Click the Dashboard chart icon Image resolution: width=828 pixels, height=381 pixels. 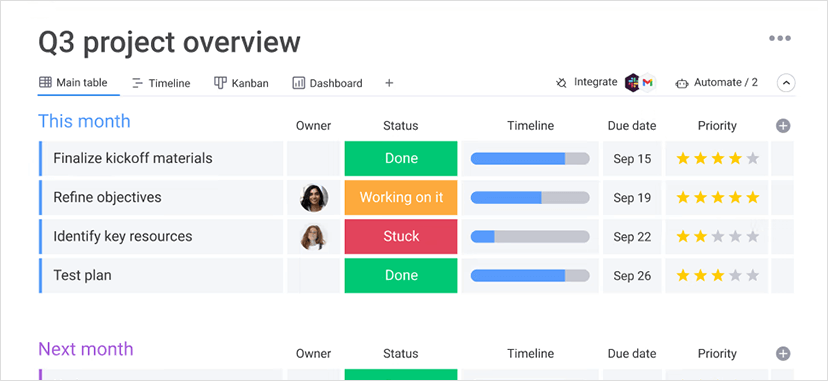click(299, 83)
